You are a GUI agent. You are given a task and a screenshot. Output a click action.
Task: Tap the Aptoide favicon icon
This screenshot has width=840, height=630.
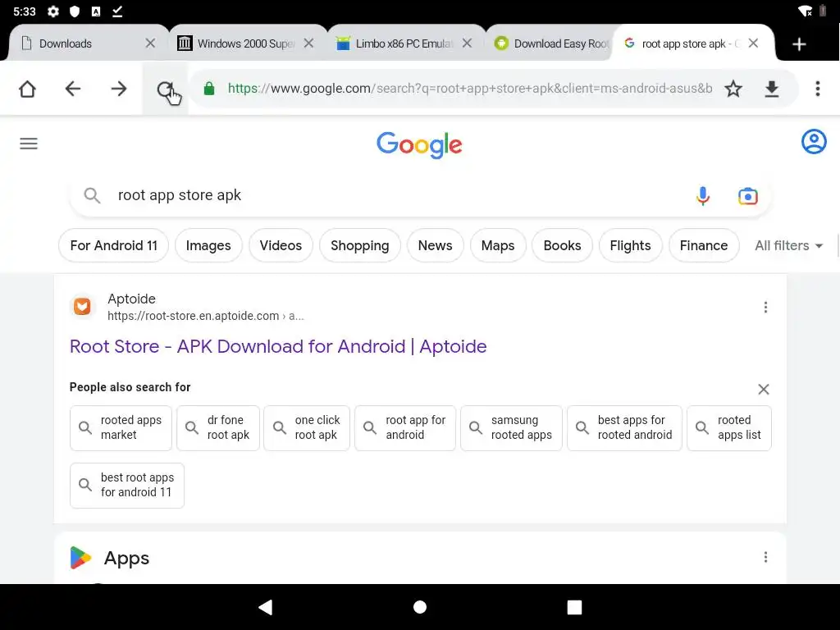click(83, 307)
